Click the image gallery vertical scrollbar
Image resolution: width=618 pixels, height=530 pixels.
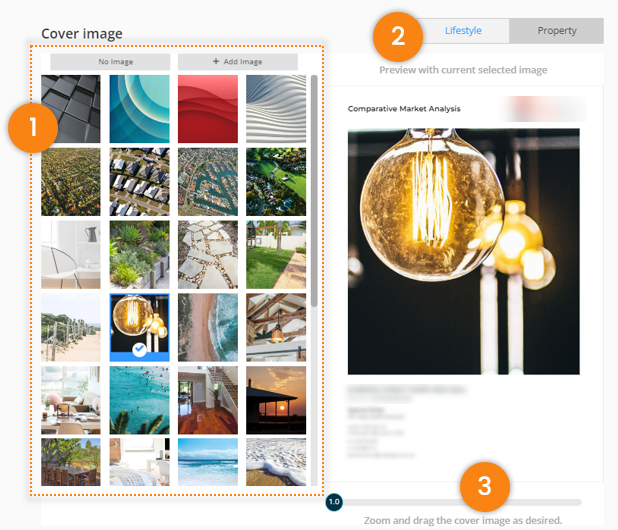click(x=314, y=191)
